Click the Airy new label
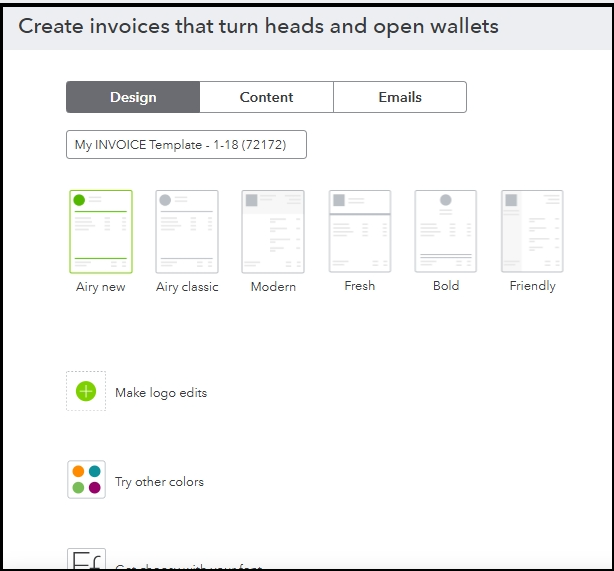This screenshot has width=614, height=571. coord(101,287)
